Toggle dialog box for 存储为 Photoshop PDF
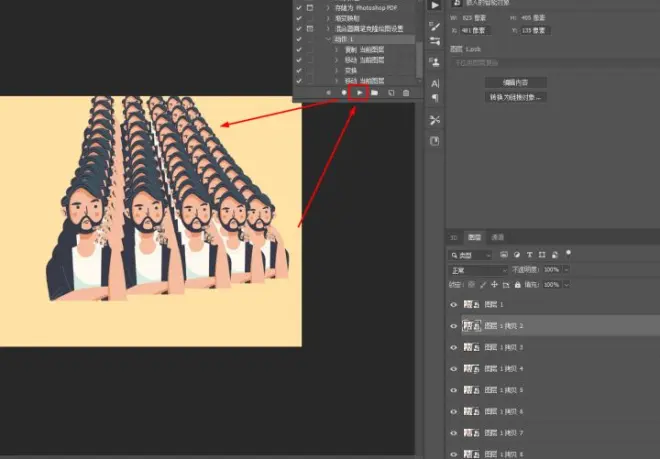Image resolution: width=660 pixels, height=459 pixels. click(x=310, y=8)
